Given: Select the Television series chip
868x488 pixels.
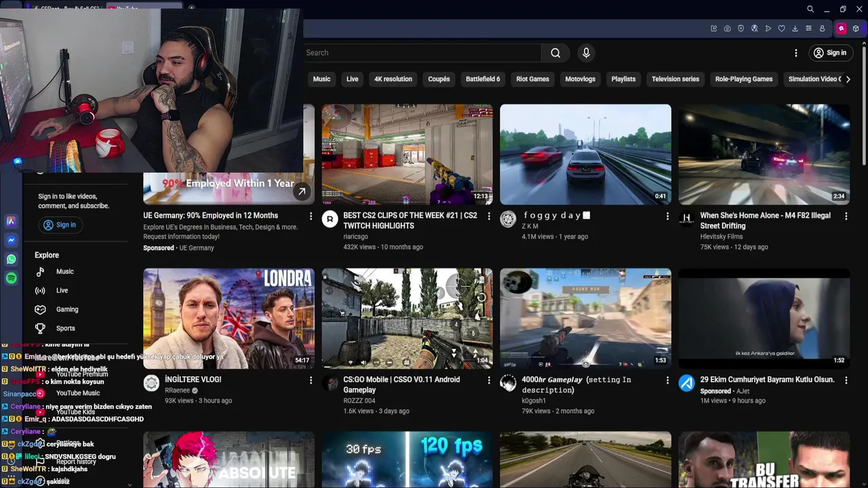Looking at the screenshot, I should (x=675, y=79).
